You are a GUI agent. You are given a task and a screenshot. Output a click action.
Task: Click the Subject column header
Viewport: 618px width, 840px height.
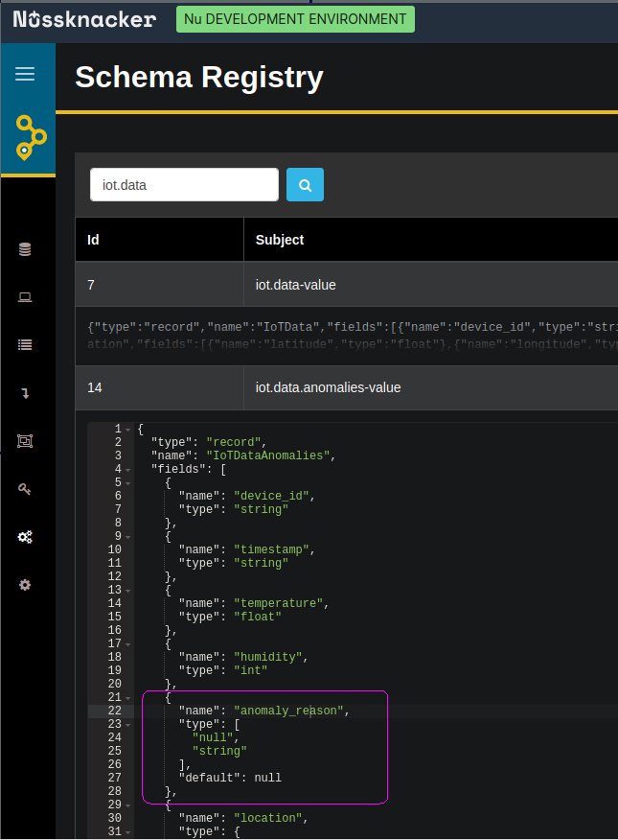280,240
